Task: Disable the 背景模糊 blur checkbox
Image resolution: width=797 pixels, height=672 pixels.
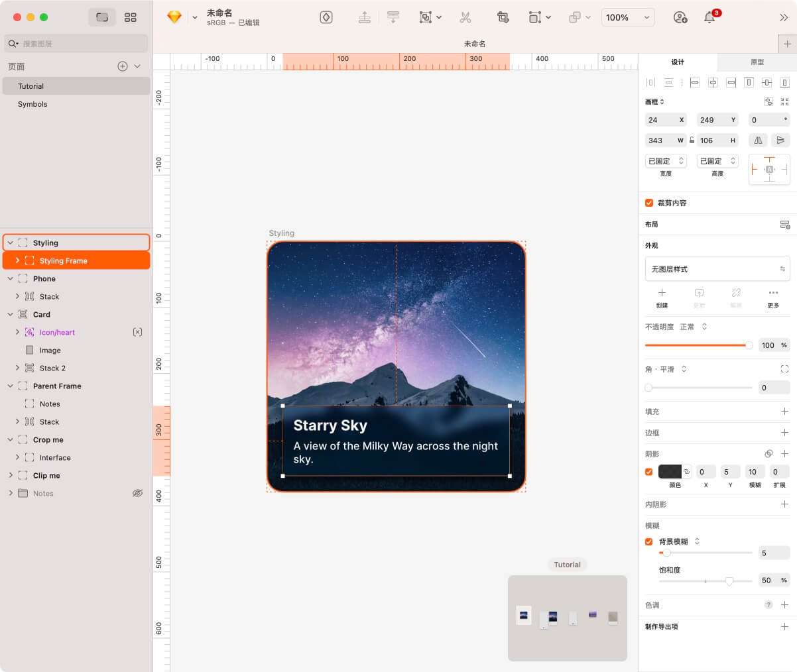Action: [649, 541]
